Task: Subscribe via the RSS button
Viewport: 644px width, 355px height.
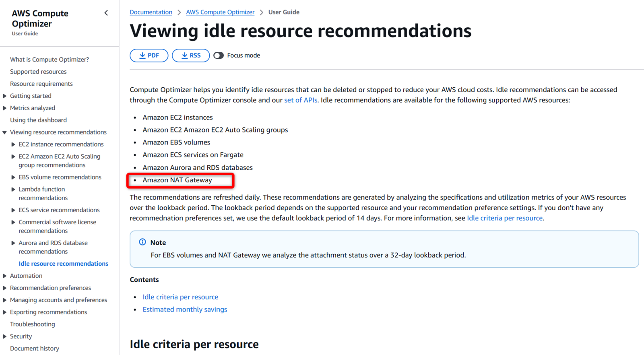Action: click(191, 56)
